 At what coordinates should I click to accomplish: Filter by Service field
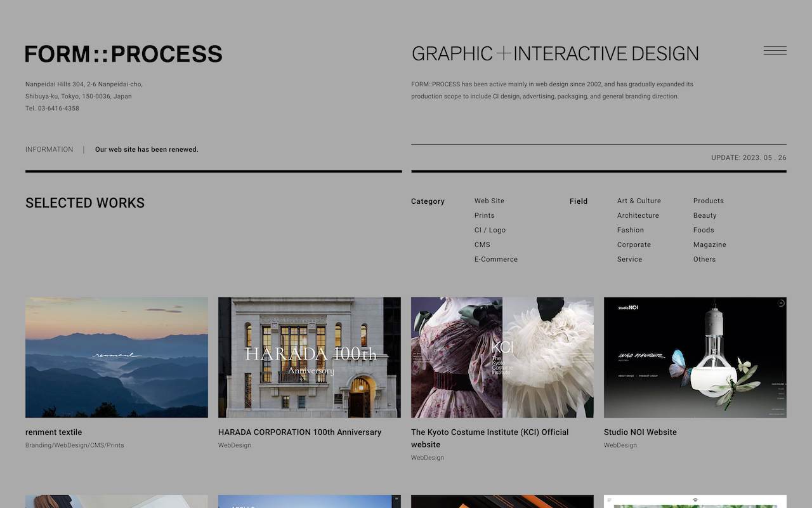coord(629,259)
